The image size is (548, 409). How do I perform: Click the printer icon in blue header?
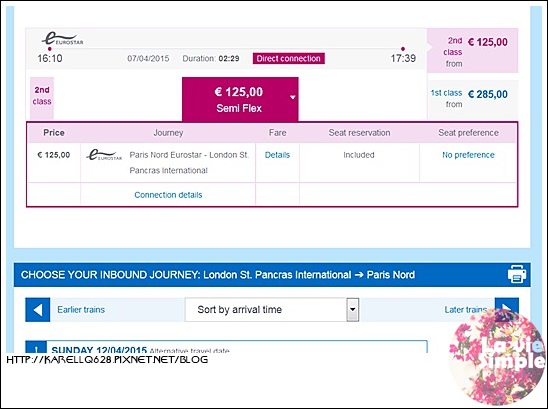pyautogui.click(x=517, y=274)
